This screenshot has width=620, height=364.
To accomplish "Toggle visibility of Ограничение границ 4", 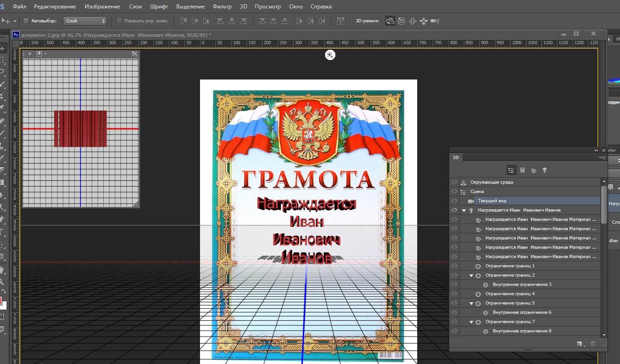I will (454, 293).
